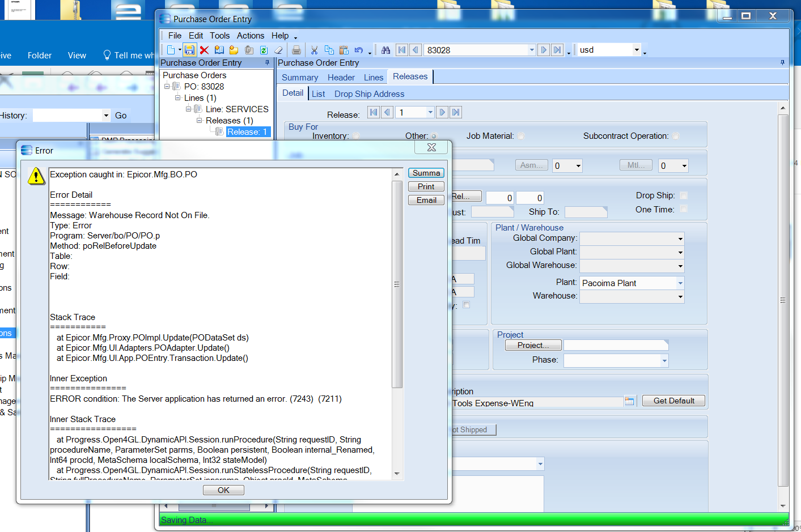Open the Help menu
The width and height of the screenshot is (801, 532).
pos(280,36)
